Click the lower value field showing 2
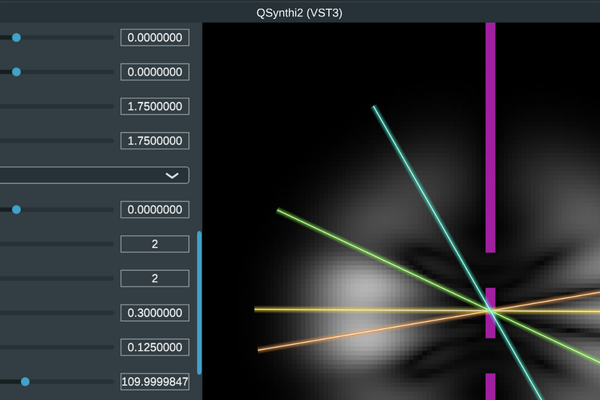 (155, 278)
